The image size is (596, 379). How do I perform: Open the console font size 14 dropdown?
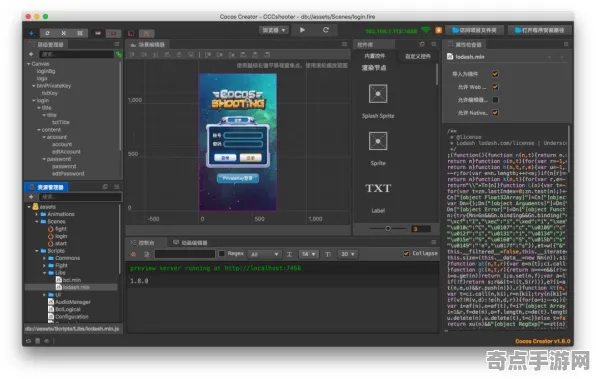308,254
